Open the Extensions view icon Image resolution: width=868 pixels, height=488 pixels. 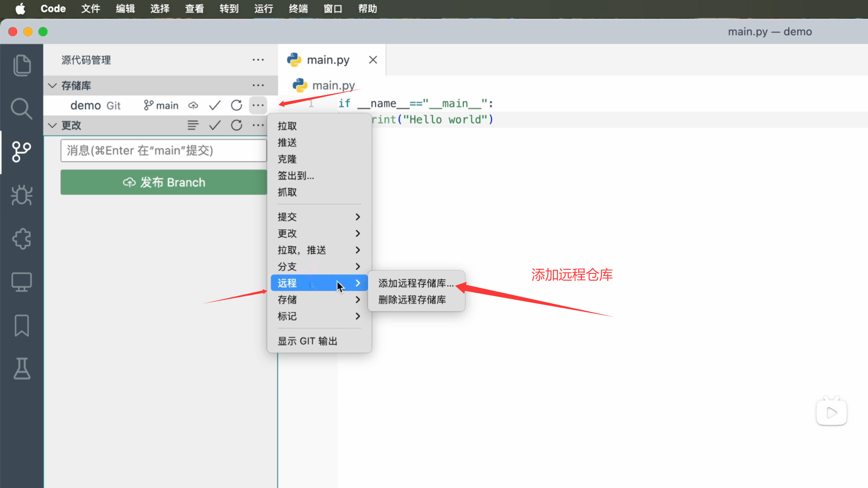coord(22,239)
